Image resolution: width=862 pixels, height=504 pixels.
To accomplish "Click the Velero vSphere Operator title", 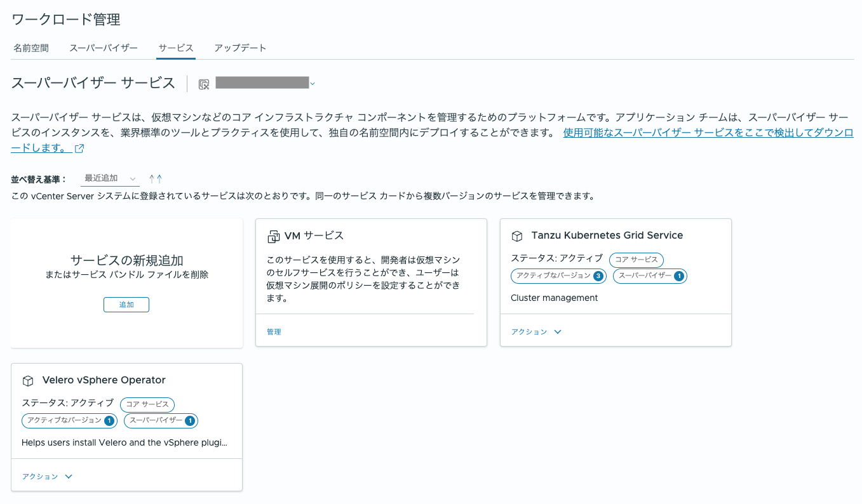I will (104, 380).
